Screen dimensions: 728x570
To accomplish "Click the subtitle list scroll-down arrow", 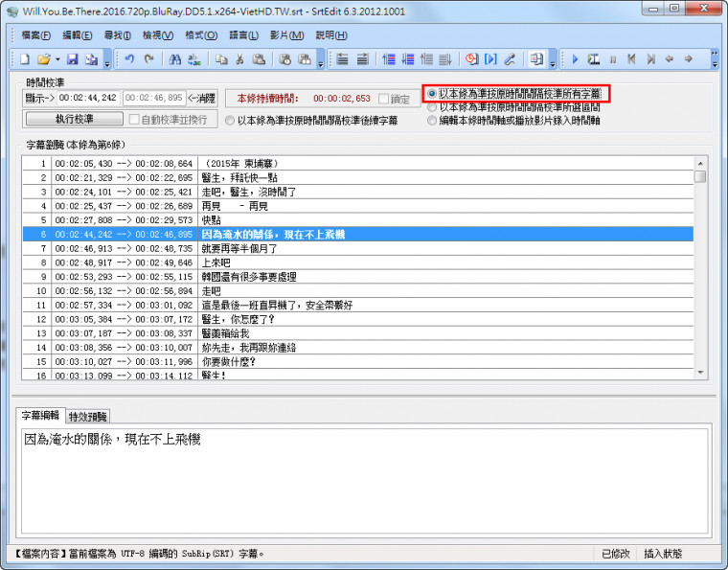I will (x=700, y=373).
